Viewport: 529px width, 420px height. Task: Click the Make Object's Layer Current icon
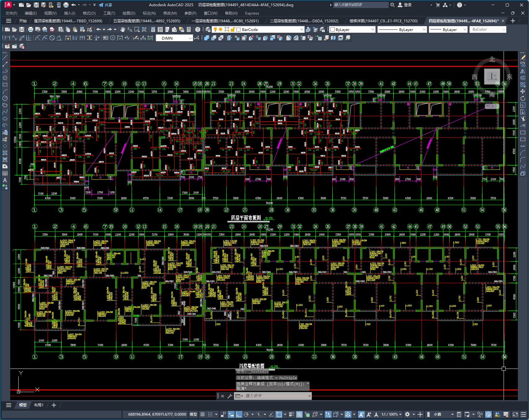tap(308, 29)
